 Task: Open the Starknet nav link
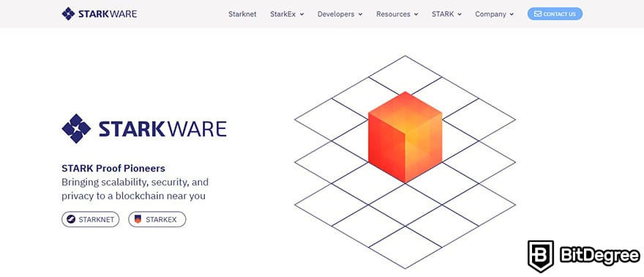point(242,14)
